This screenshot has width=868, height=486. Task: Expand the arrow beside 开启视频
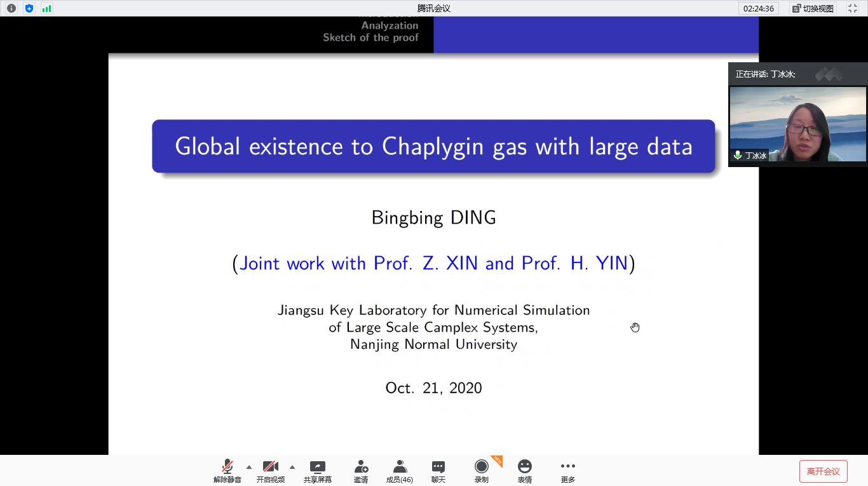[x=292, y=467]
